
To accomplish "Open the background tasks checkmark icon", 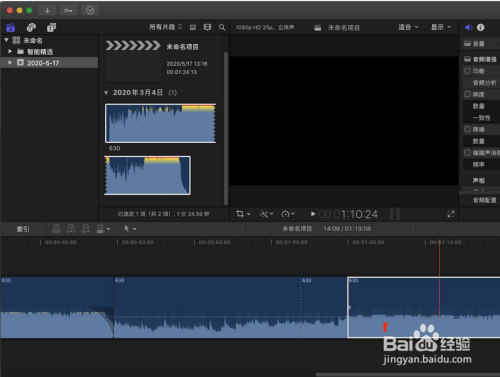I will coord(90,10).
